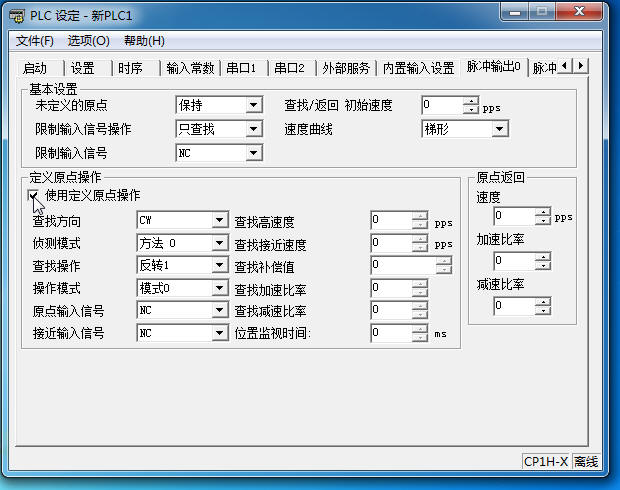Screen dimensions: 620x490
Task: Increase the origin return speed value
Action: 543,211
